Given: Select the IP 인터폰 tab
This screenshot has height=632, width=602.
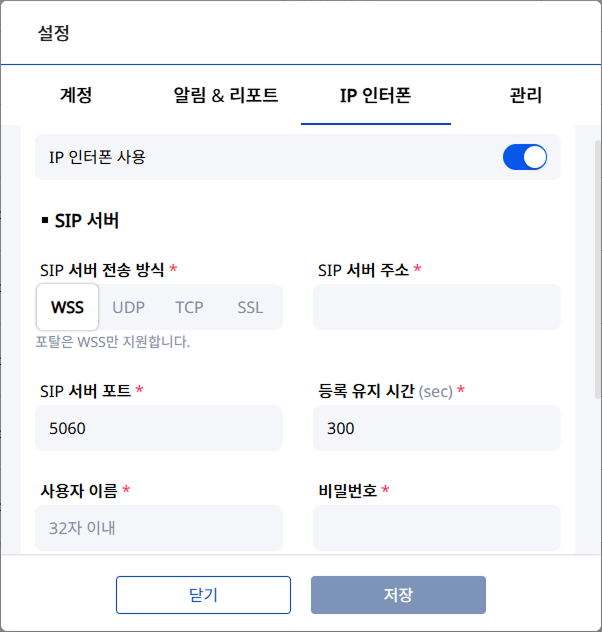Looking at the screenshot, I should click(x=376, y=96).
